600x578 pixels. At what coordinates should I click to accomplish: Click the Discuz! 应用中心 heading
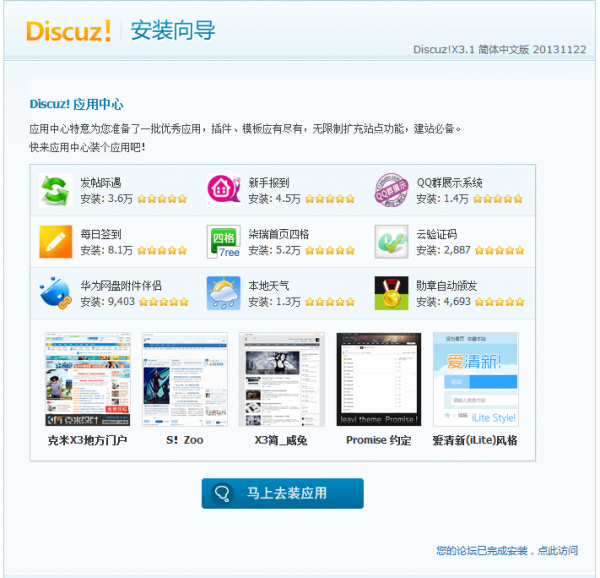(x=77, y=104)
